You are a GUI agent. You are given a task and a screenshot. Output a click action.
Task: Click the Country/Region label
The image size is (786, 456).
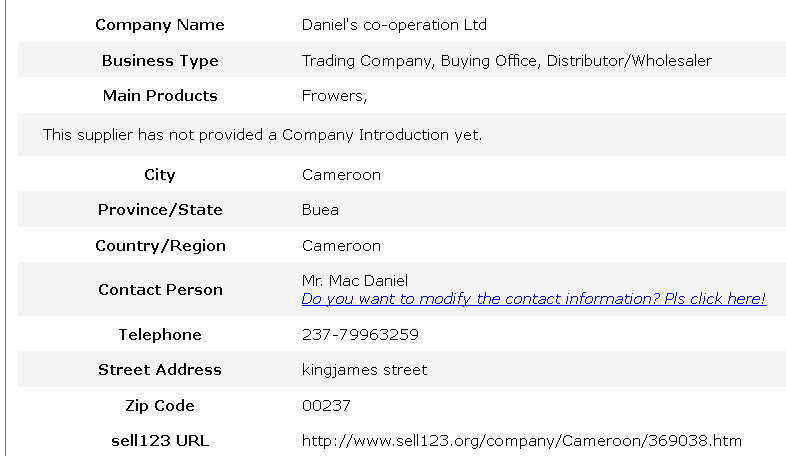coord(160,246)
